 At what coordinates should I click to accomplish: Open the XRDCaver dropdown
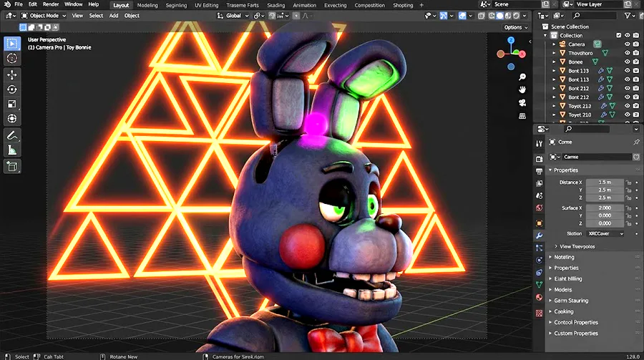(x=605, y=233)
